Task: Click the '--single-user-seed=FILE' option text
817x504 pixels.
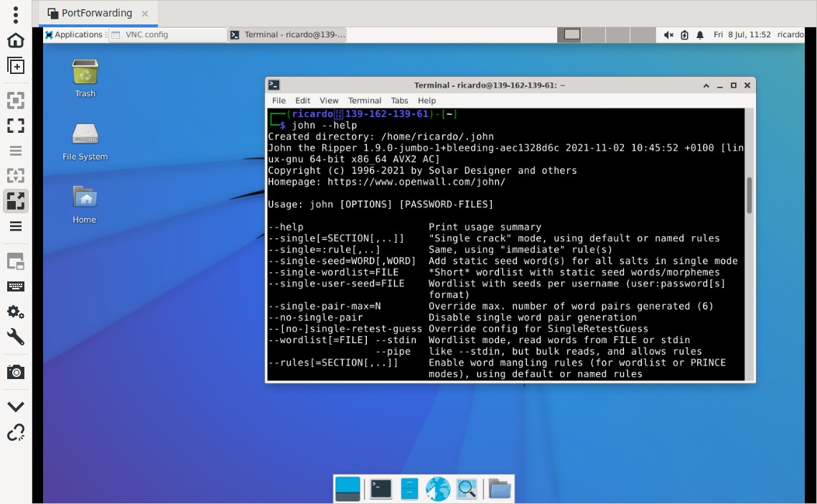Action: [x=336, y=284]
